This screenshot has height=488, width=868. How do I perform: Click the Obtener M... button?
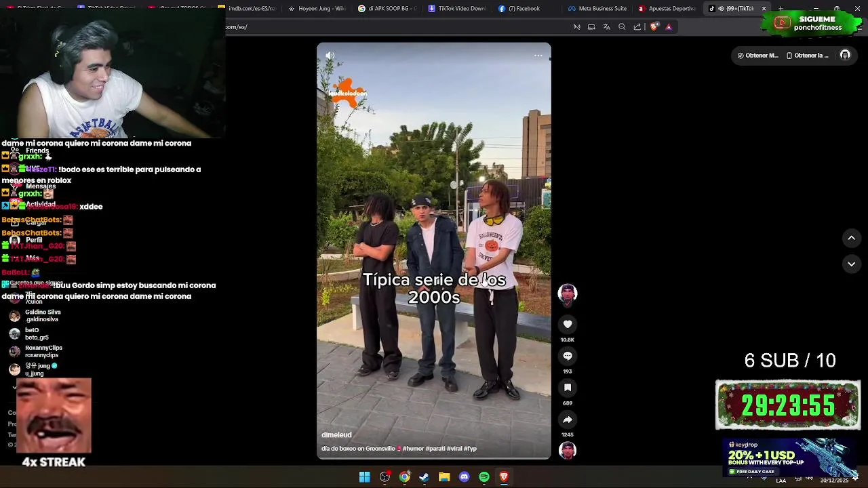pos(757,56)
